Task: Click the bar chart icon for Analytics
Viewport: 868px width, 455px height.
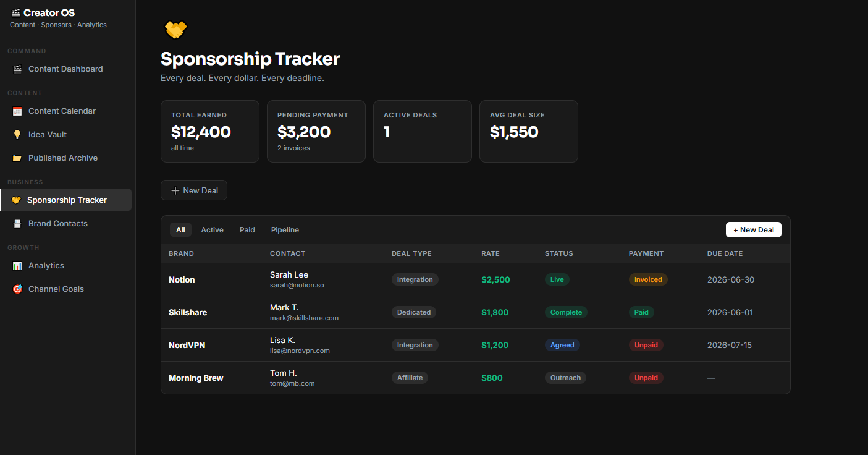Action: 17,266
